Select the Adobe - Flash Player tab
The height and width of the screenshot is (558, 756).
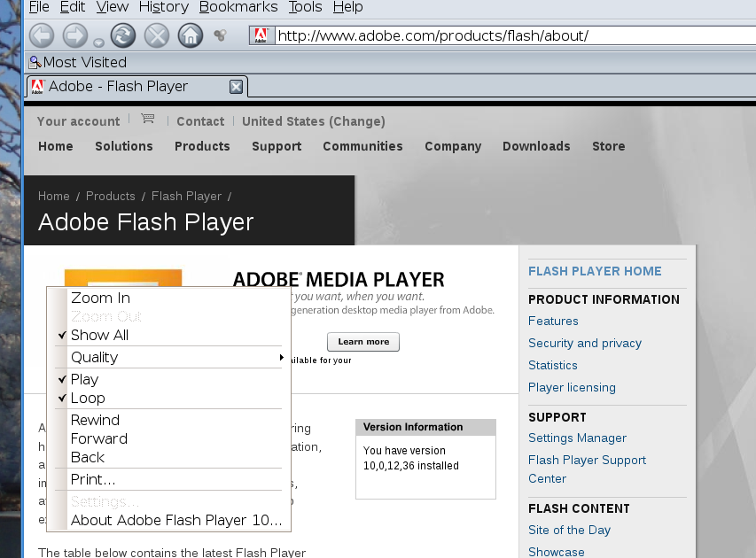coord(136,86)
